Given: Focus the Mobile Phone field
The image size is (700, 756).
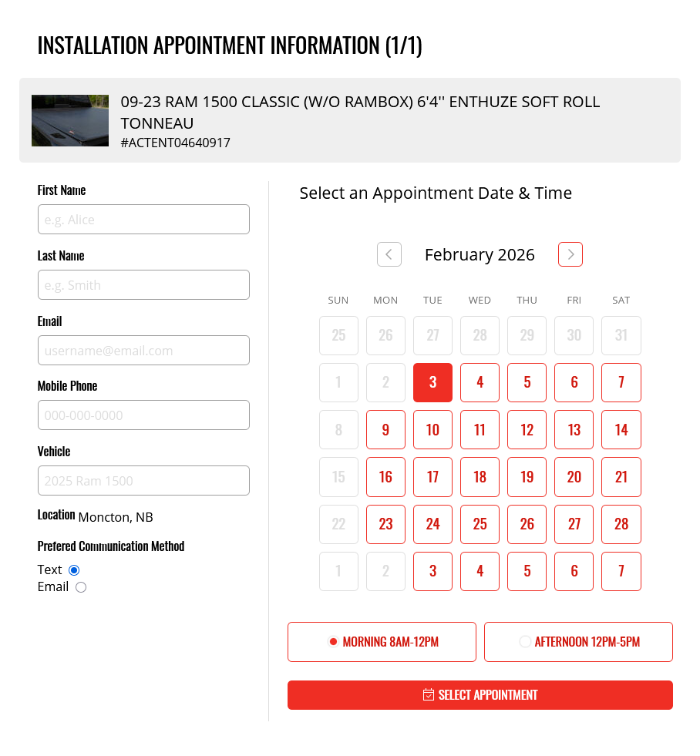Looking at the screenshot, I should (x=143, y=415).
